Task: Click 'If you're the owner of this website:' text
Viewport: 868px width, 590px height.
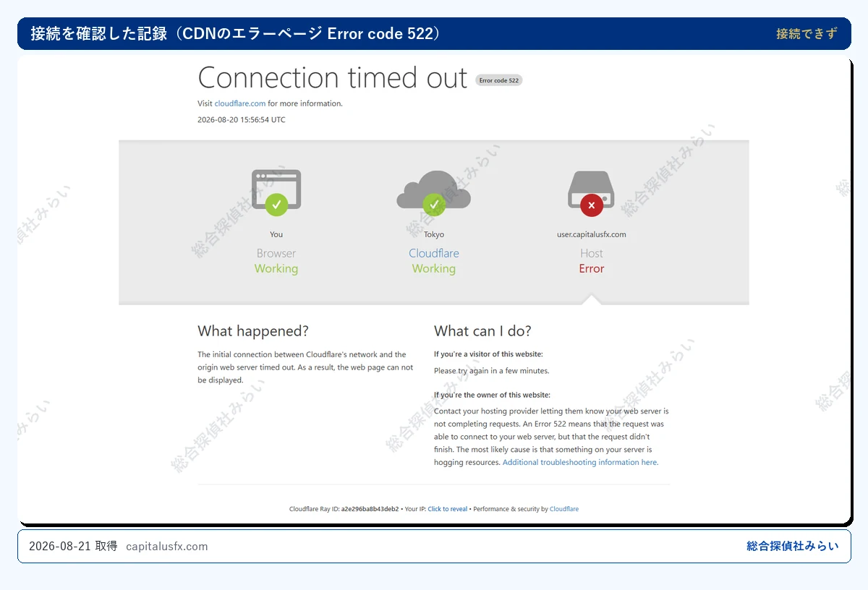Action: coord(492,395)
